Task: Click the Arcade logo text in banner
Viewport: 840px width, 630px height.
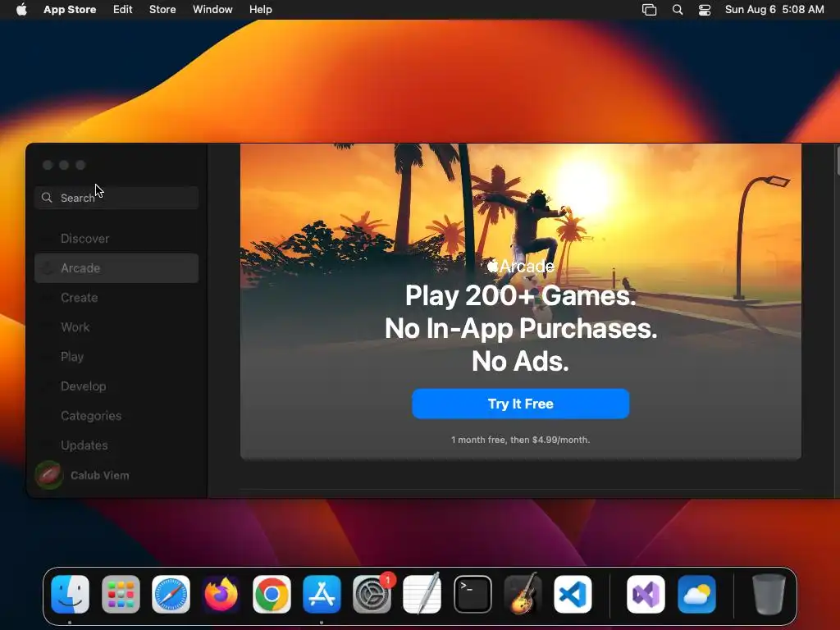Action: coord(520,266)
